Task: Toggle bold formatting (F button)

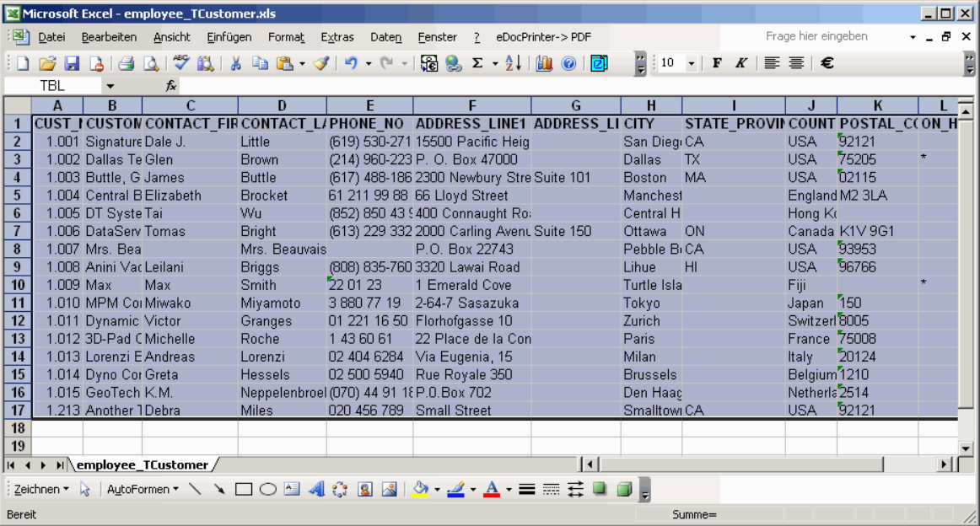Action: point(717,63)
